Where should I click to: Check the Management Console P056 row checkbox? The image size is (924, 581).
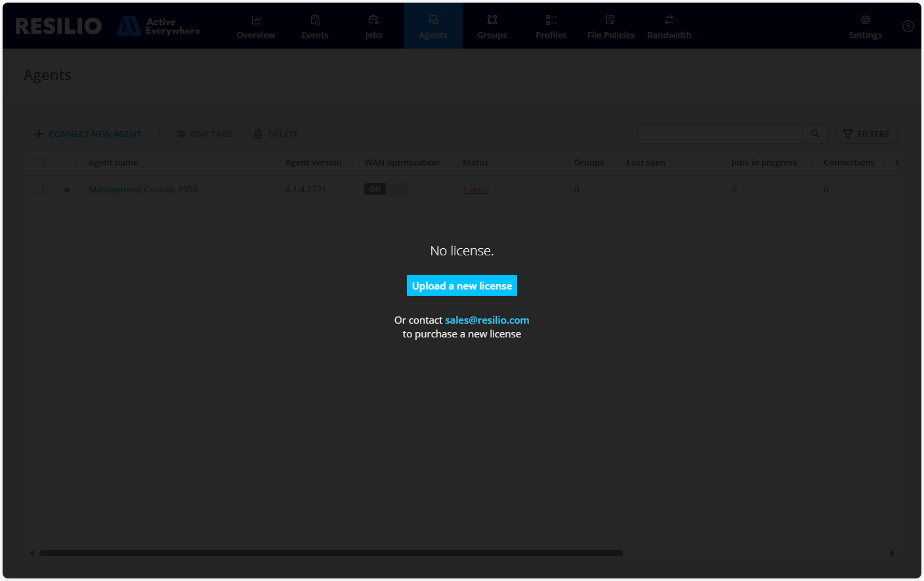(39, 189)
